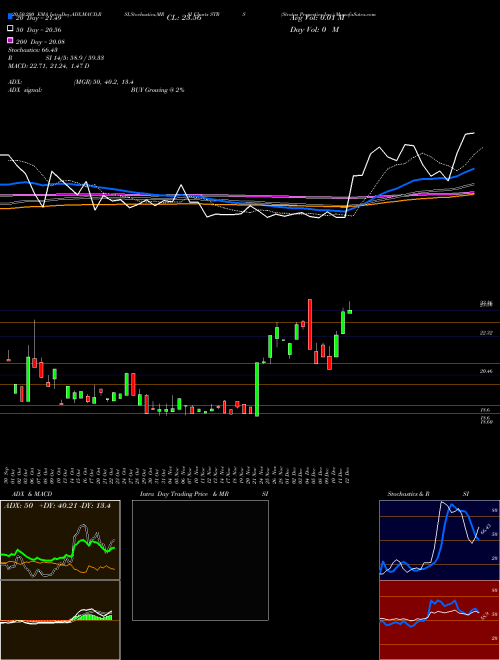Click the large green breakout candle in late November

point(257,389)
